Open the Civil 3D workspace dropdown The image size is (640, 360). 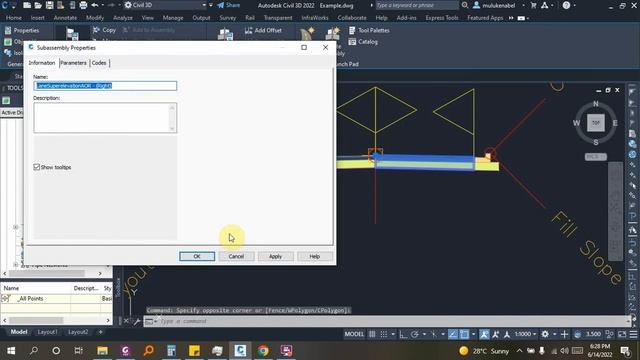click(165, 5)
